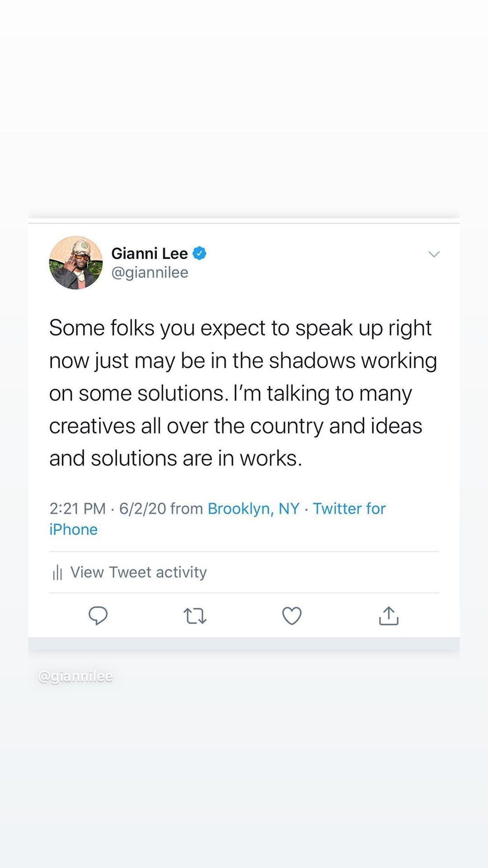Like the tweet with heart icon
The image size is (488, 868).
coord(292,616)
